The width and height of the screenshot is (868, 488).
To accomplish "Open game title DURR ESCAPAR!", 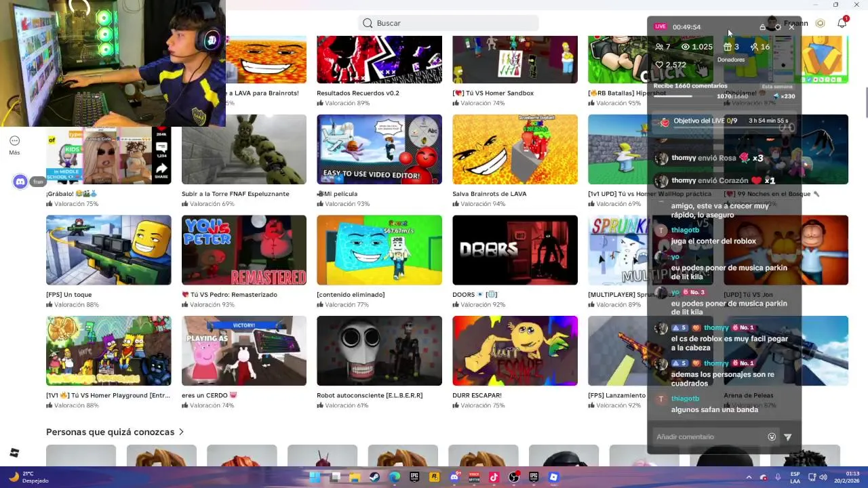I will pos(477,395).
